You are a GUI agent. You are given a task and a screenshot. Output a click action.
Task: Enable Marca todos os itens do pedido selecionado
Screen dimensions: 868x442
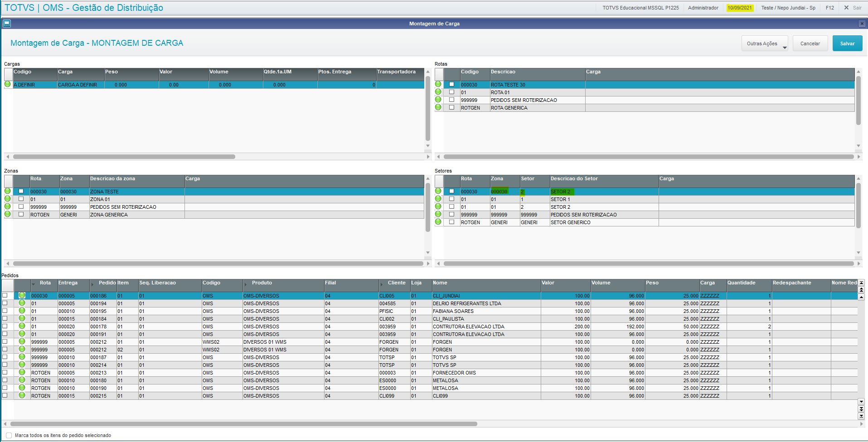point(9,435)
